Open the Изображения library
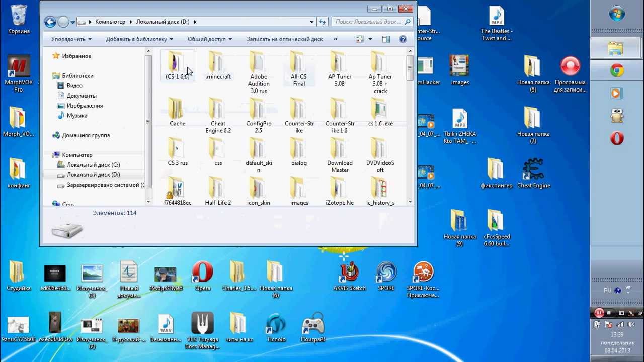This screenshot has height=362, width=644. click(85, 106)
